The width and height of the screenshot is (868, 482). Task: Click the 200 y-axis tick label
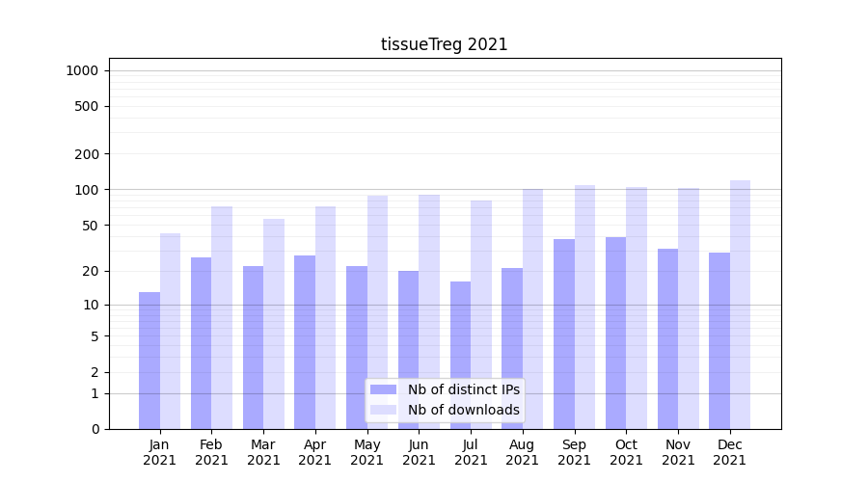pyautogui.click(x=89, y=154)
